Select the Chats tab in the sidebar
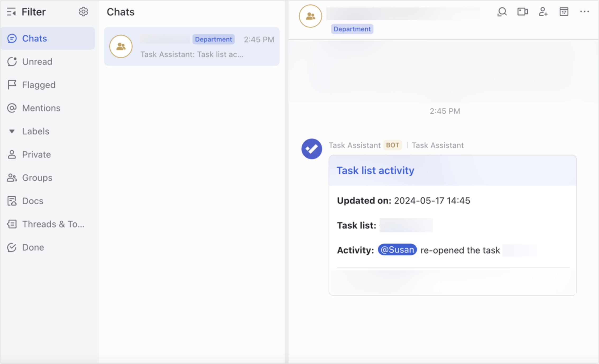This screenshot has height=364, width=599. [12, 38]
